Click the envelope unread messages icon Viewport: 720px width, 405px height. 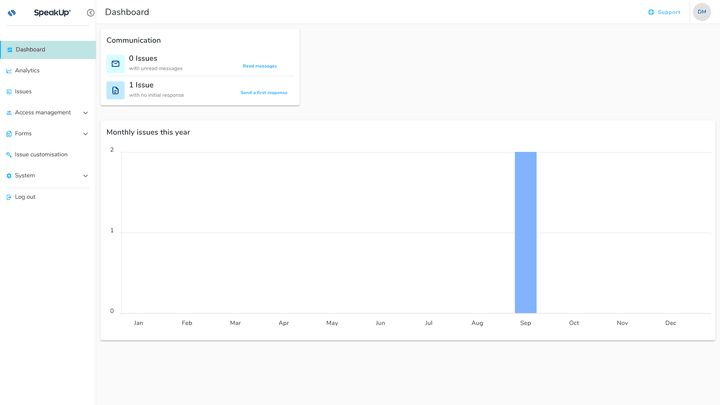116,64
